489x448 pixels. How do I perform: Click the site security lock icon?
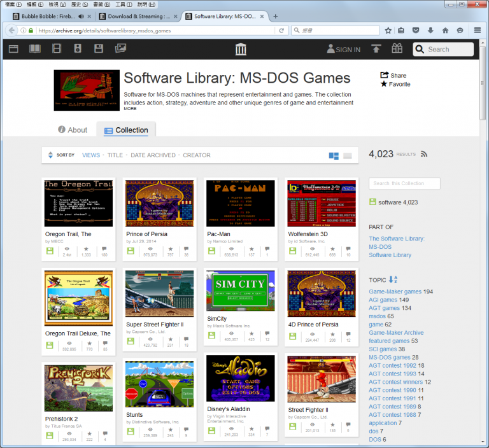(x=31, y=31)
